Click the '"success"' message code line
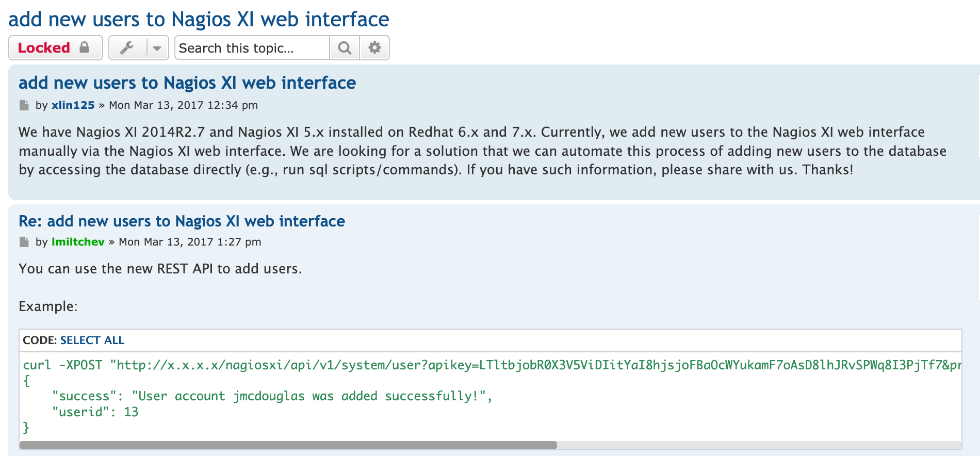The width and height of the screenshot is (980, 456). (x=272, y=396)
